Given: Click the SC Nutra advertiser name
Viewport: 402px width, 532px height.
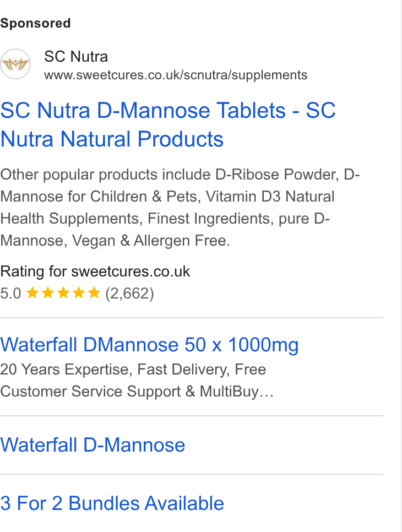Looking at the screenshot, I should coord(76,56).
